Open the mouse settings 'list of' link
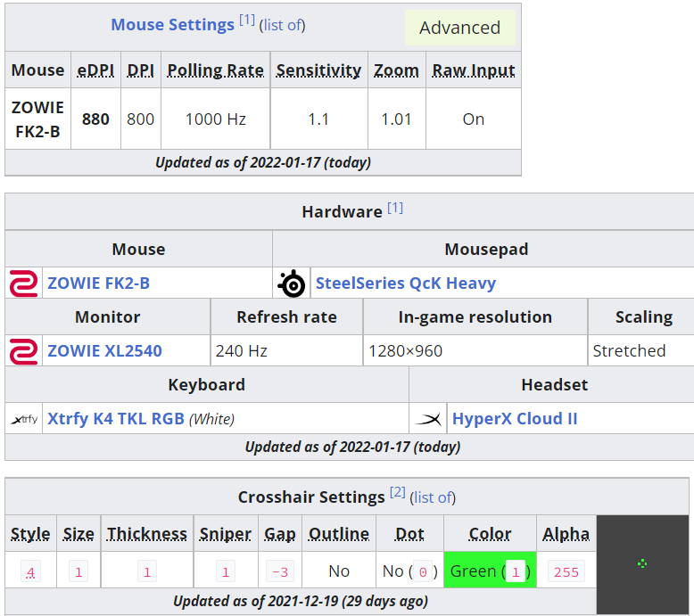The width and height of the screenshot is (694, 616). point(283,25)
